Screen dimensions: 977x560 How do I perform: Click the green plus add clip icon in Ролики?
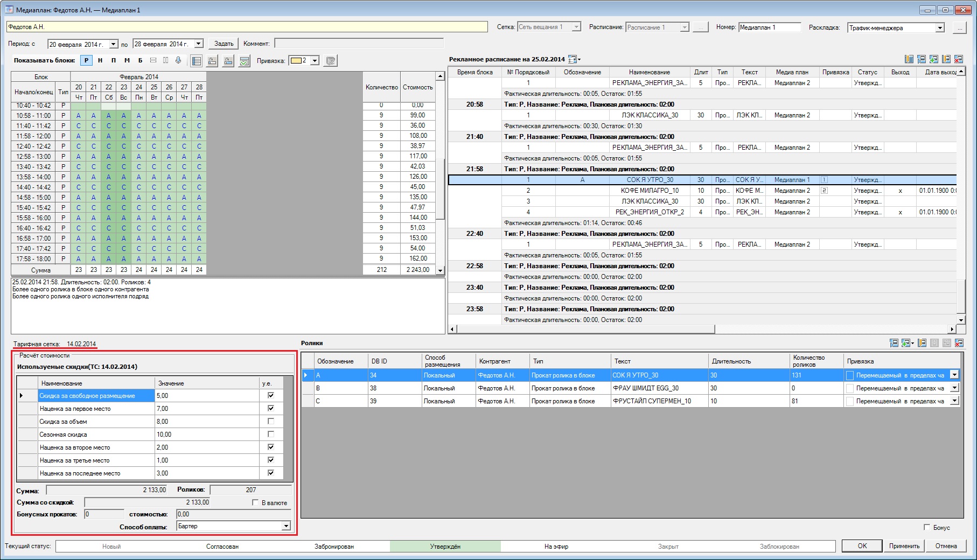tap(906, 342)
